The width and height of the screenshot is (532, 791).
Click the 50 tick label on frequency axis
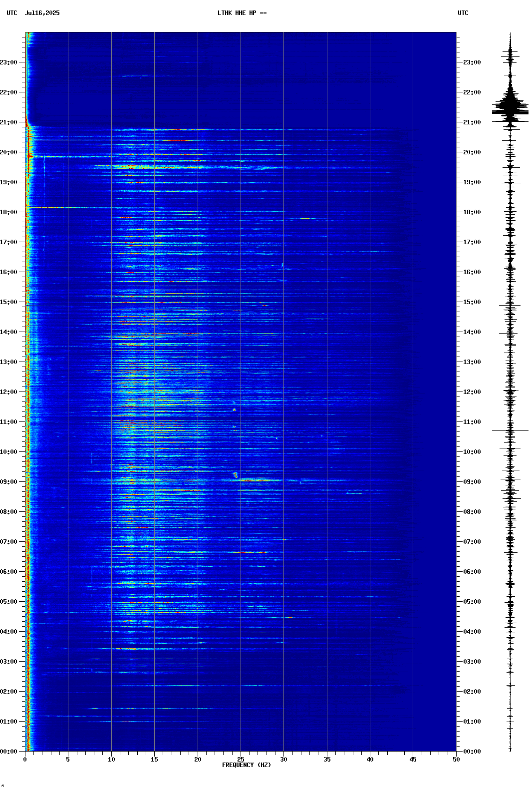click(456, 760)
